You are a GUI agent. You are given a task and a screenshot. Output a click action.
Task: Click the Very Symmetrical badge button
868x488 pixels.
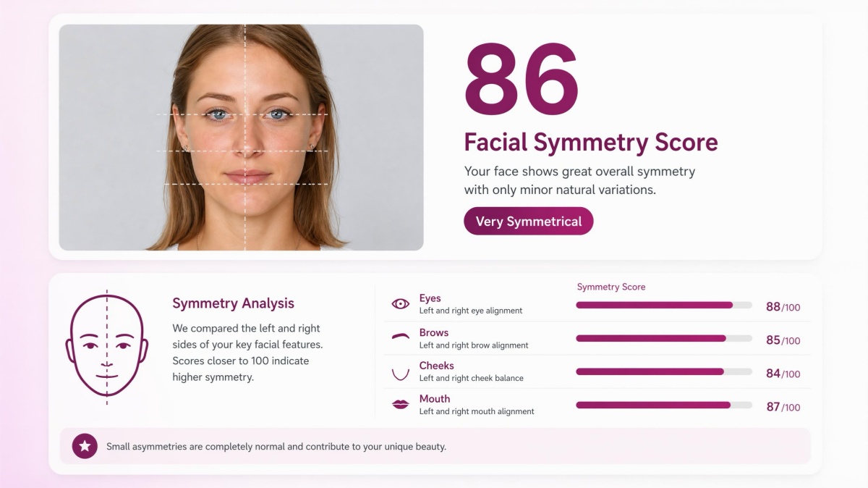[x=528, y=222]
